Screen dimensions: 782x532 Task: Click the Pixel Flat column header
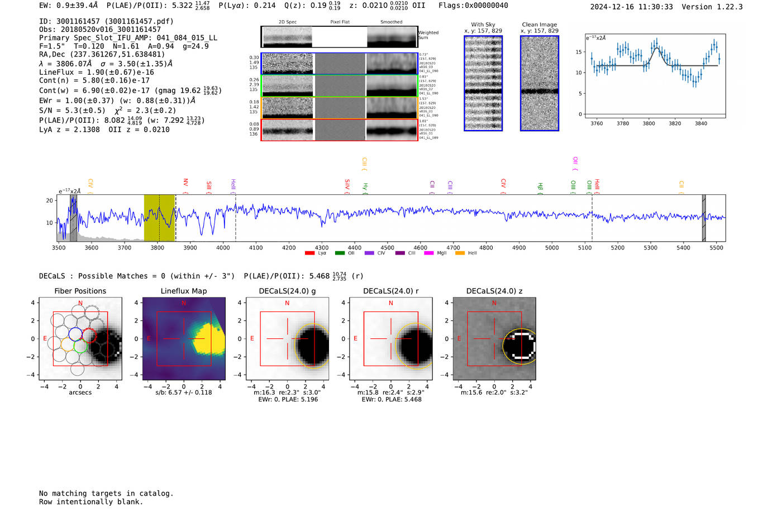click(340, 22)
